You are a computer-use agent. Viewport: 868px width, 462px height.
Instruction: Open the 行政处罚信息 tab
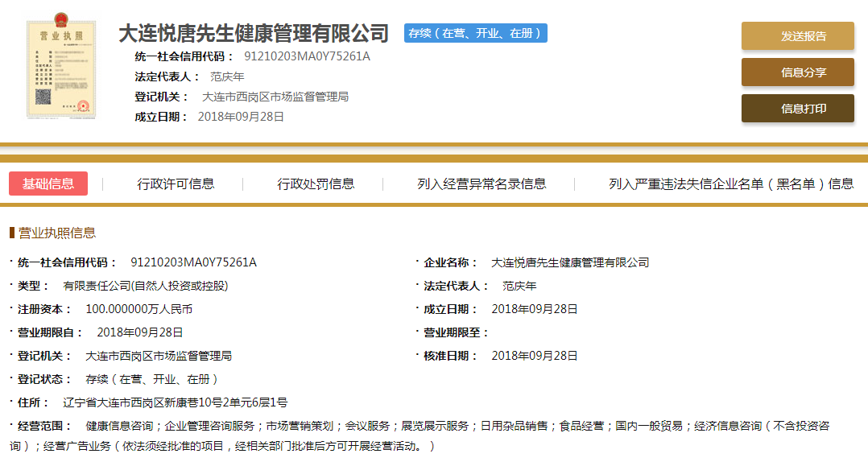click(316, 184)
